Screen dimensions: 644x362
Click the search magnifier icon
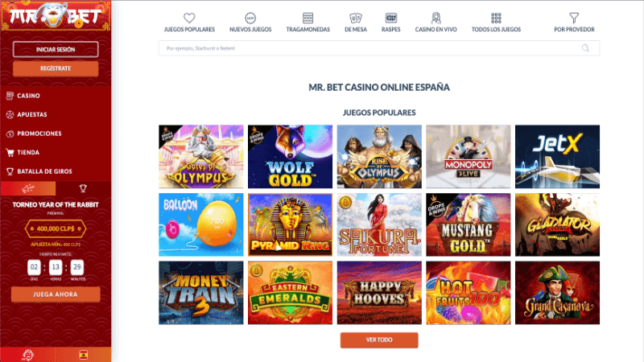[585, 48]
